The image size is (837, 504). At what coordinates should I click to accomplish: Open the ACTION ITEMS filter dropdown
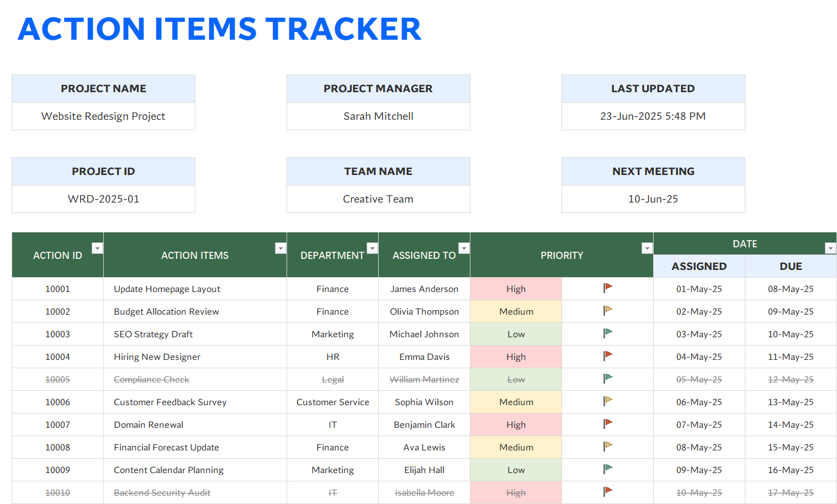(x=280, y=248)
